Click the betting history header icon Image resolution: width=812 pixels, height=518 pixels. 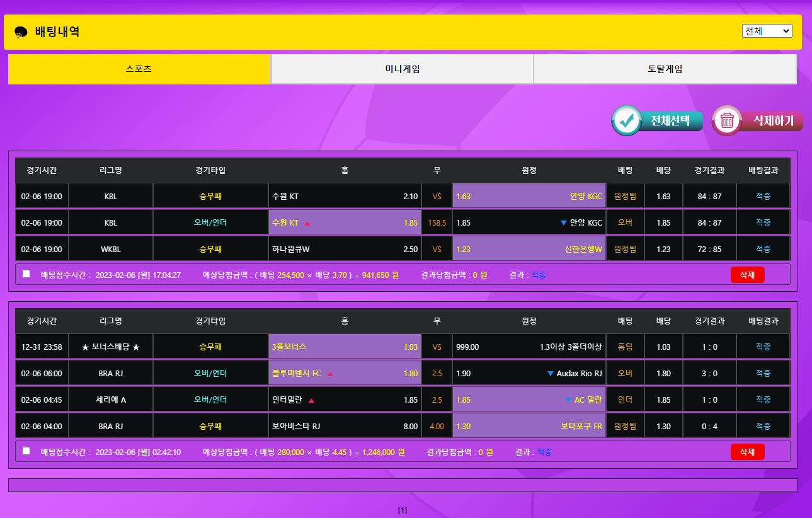21,32
